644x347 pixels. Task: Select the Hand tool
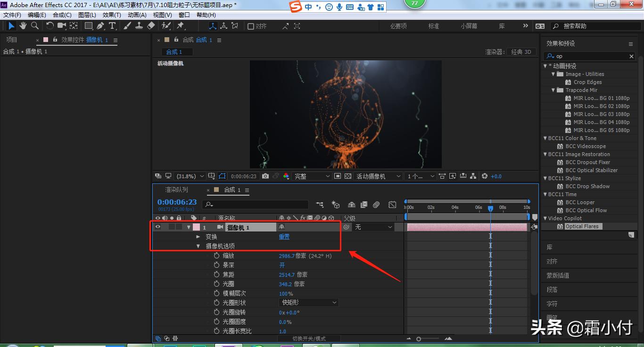[x=23, y=26]
